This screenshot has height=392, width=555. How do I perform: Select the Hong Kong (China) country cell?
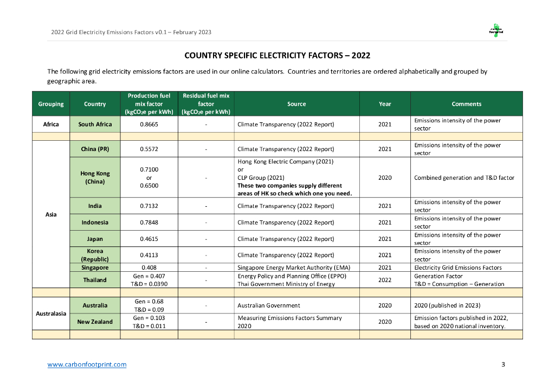95,178
